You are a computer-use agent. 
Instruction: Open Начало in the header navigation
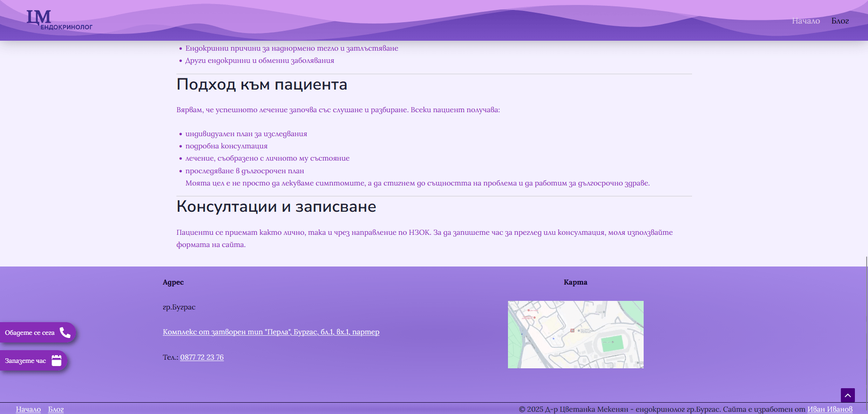pos(806,21)
